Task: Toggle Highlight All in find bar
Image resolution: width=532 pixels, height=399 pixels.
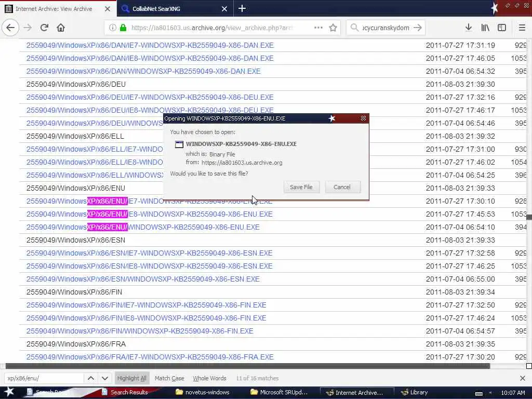Action: pos(131,378)
